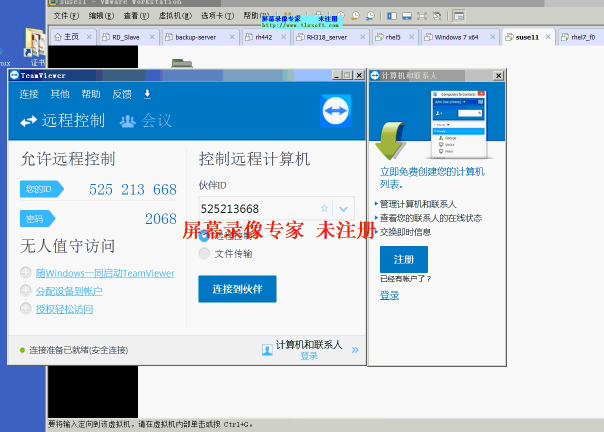This screenshot has width=604, height=432.
Task: Click the plus icon beside 分配设备到帐户
Action: 26,291
